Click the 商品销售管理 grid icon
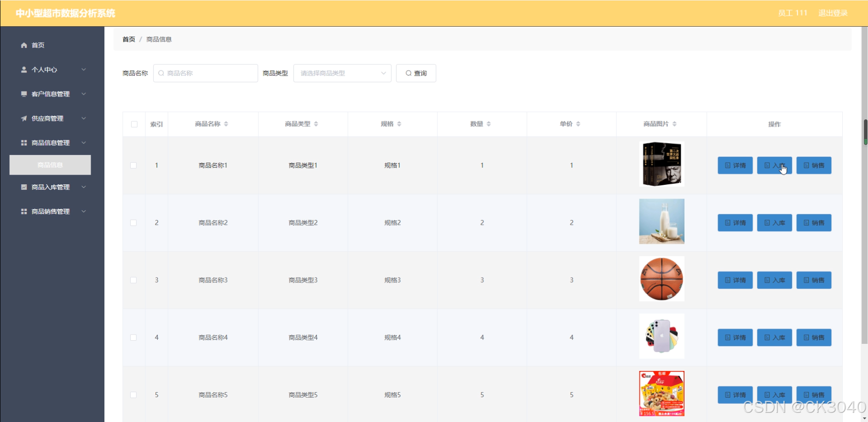Image resolution: width=868 pixels, height=422 pixels. click(x=24, y=211)
